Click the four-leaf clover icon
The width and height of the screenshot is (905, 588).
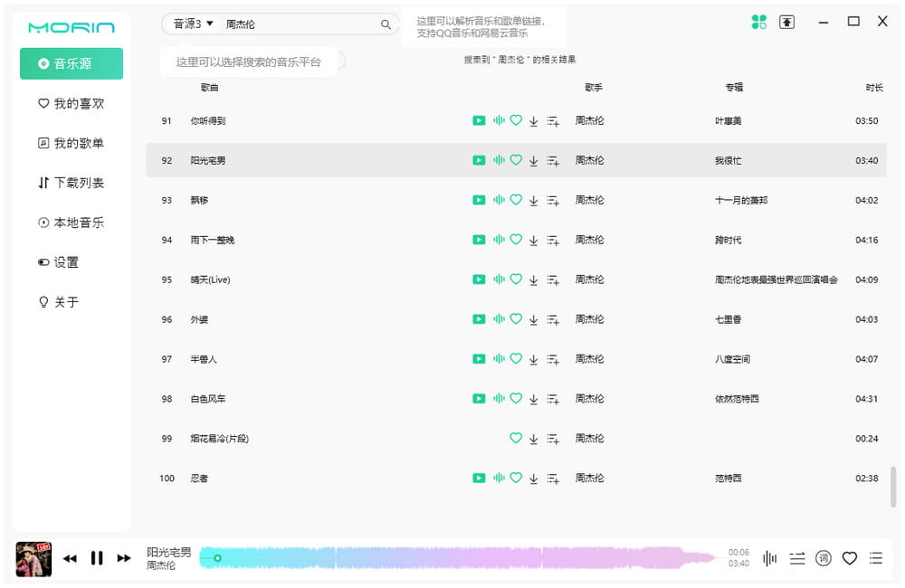pos(759,22)
